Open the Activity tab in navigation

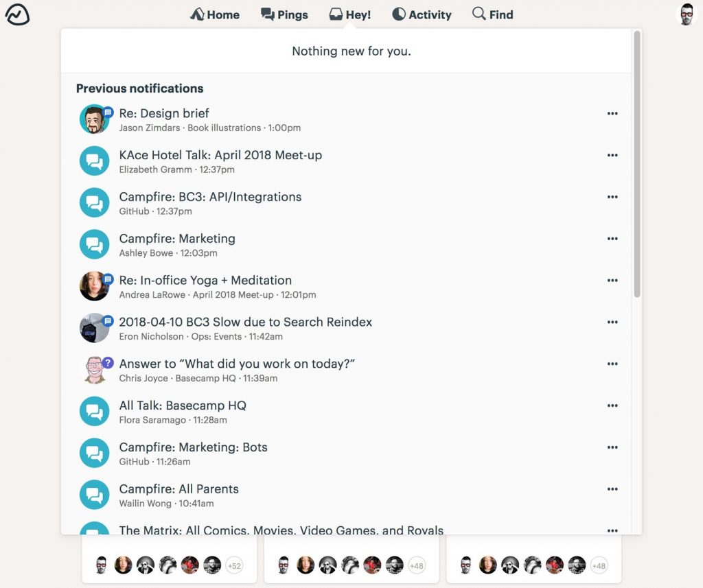pos(422,14)
